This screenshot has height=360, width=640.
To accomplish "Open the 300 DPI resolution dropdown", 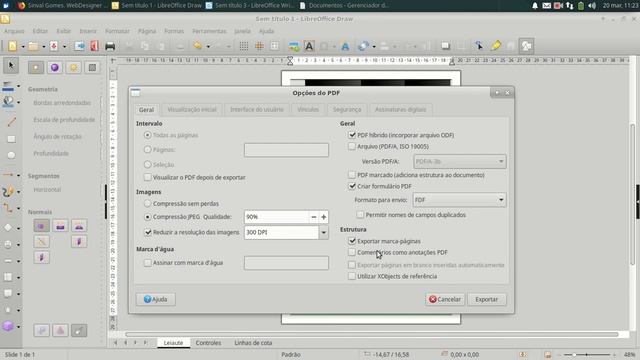I will click(323, 232).
